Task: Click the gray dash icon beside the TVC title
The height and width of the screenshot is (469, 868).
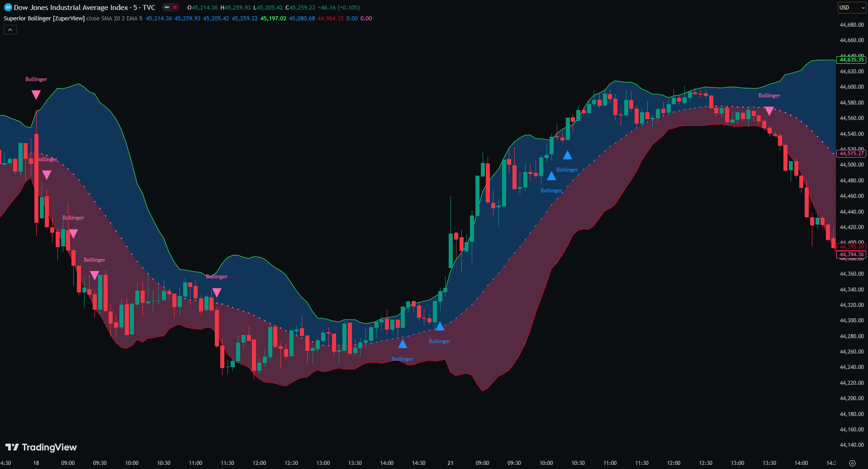Action: click(167, 7)
